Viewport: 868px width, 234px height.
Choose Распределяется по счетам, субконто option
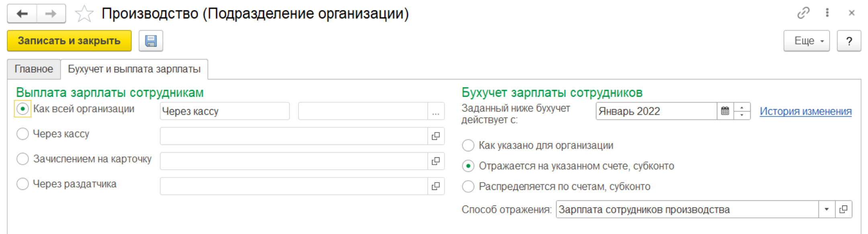(x=468, y=186)
